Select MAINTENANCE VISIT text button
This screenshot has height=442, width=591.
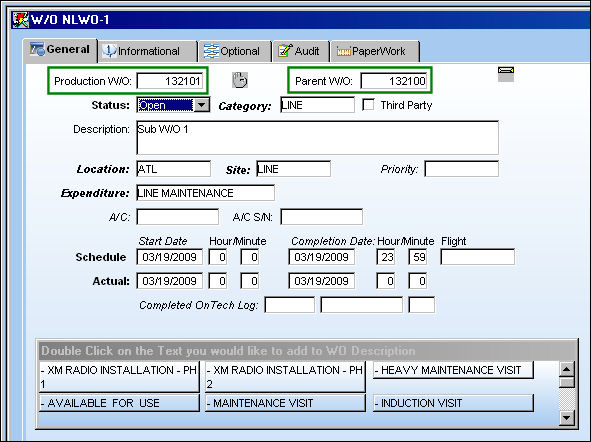(x=285, y=403)
